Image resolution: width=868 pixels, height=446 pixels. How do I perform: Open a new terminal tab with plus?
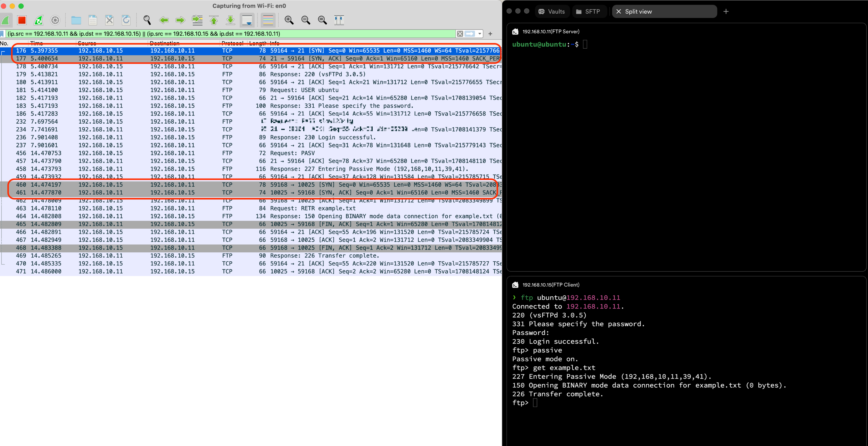(726, 12)
